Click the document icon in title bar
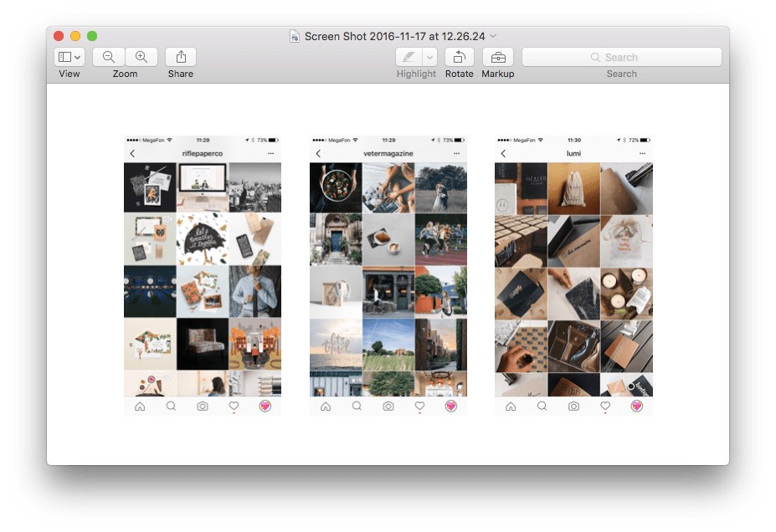This screenshot has height=532, width=776. tap(295, 36)
